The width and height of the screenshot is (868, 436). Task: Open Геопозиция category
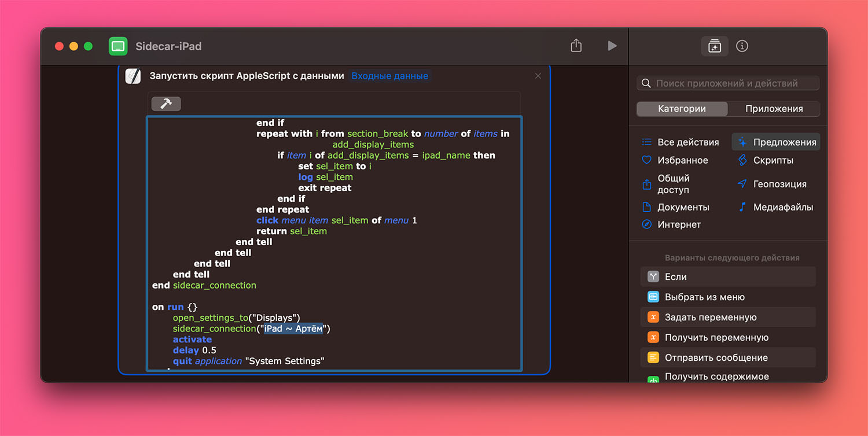[x=779, y=184]
